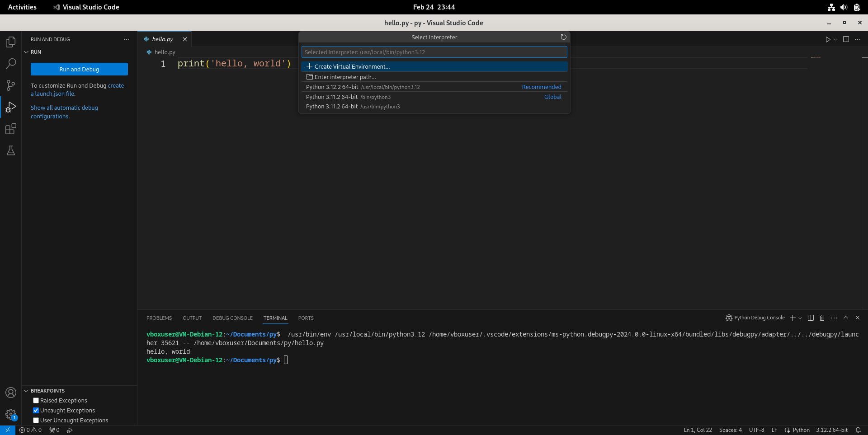Open system volume indicator in top bar
The width and height of the screenshot is (868, 435).
tap(844, 7)
